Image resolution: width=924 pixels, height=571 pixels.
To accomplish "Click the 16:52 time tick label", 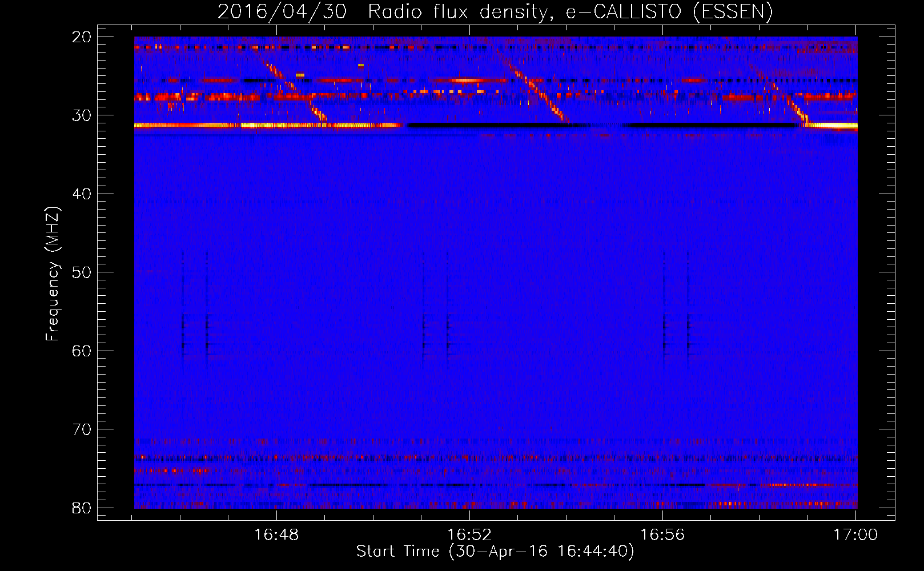I will (x=469, y=535).
